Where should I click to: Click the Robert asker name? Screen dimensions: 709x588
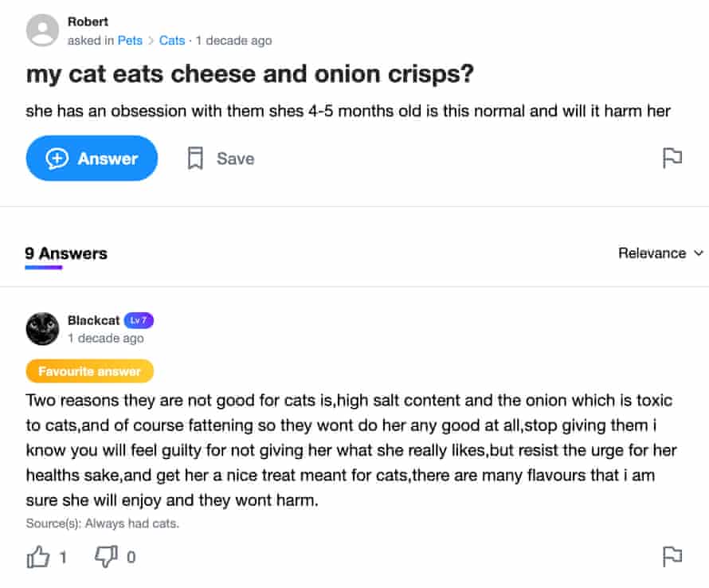88,22
